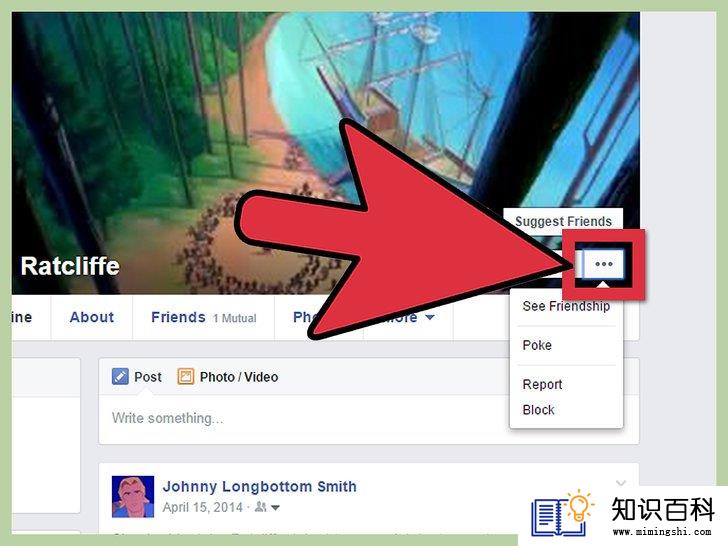The width and height of the screenshot is (728, 546).
Task: Expand the audience selector arrow by the date
Action: pyautogui.click(x=275, y=508)
